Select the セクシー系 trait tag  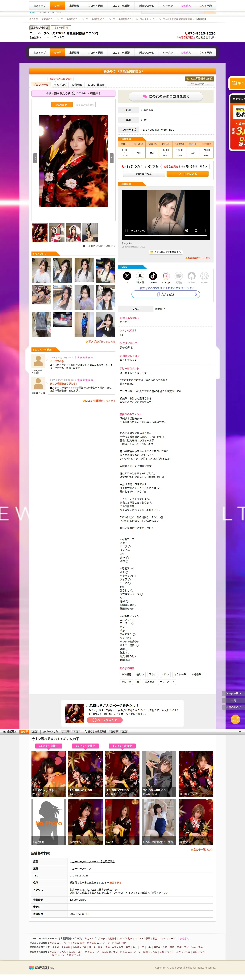pos(180,675)
